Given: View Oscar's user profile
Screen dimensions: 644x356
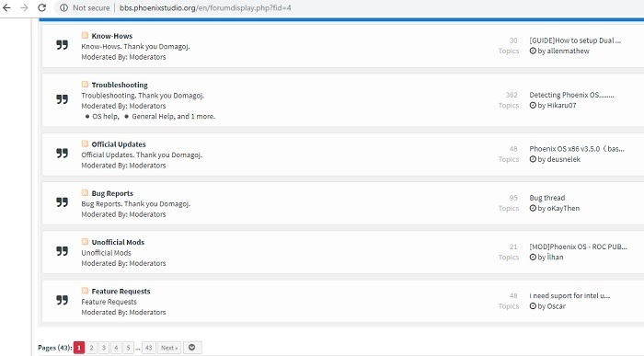Looking at the screenshot, I should [556, 306].
